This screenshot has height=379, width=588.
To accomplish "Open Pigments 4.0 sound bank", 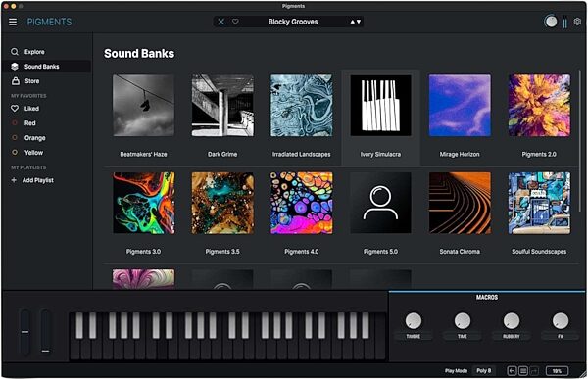I will (302, 203).
